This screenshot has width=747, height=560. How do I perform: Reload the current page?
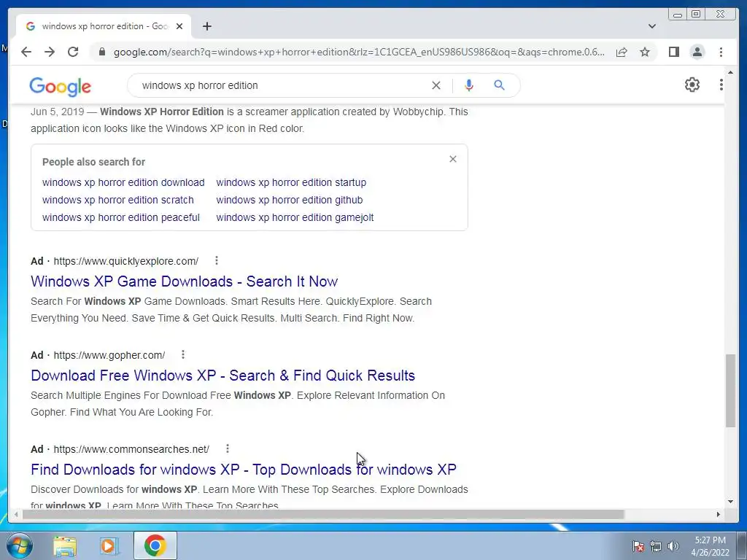coord(73,52)
